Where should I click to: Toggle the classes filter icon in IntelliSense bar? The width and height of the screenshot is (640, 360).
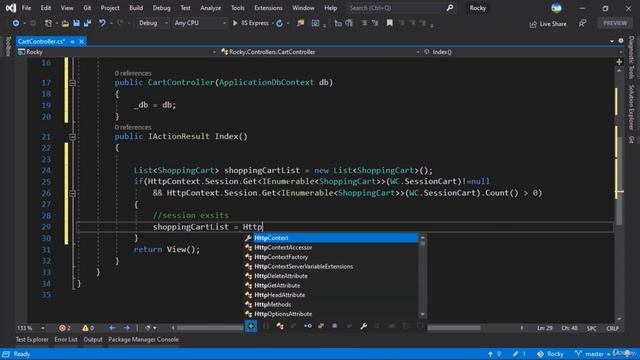pyautogui.click(x=280, y=326)
